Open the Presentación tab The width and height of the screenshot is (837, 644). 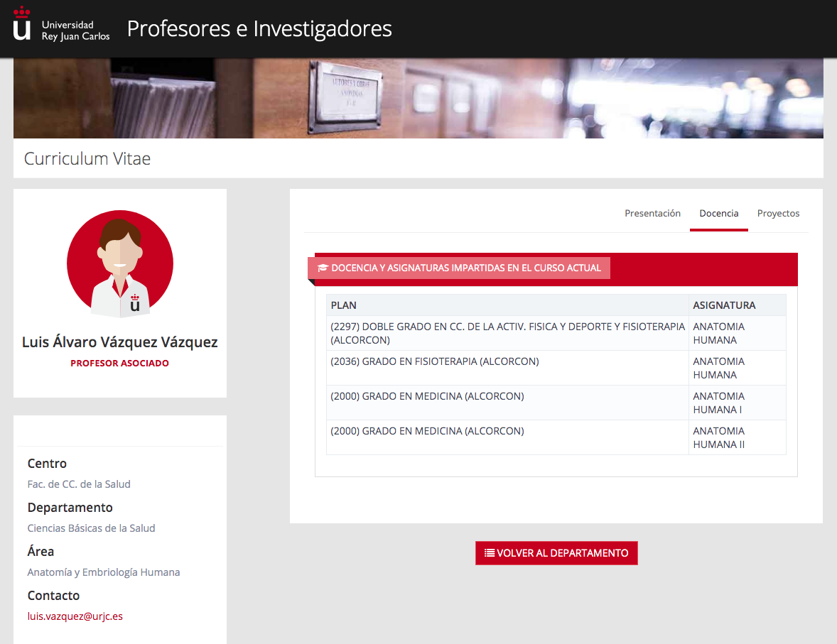tap(652, 214)
